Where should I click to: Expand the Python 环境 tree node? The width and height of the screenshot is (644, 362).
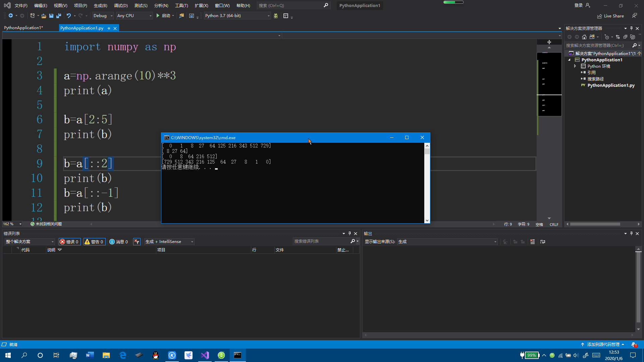click(575, 66)
